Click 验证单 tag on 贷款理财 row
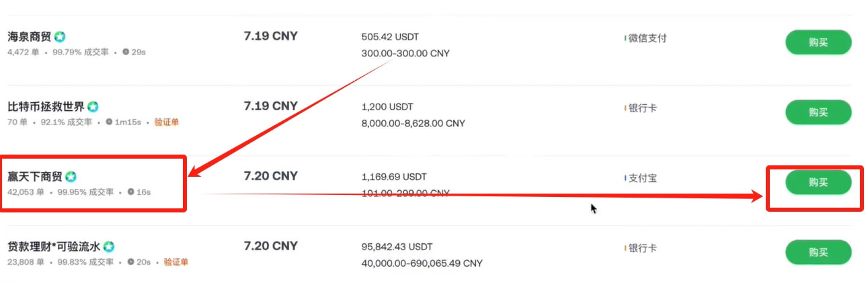The image size is (868, 283). (x=175, y=262)
